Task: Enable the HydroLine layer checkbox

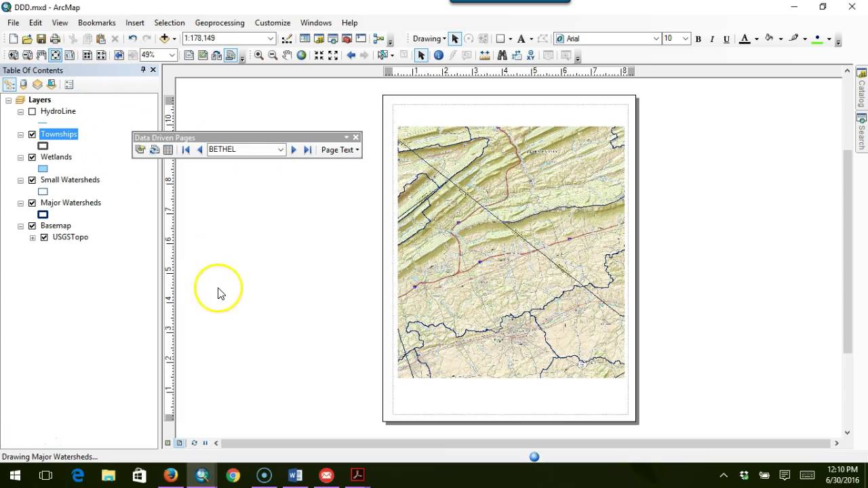Action: (32, 112)
